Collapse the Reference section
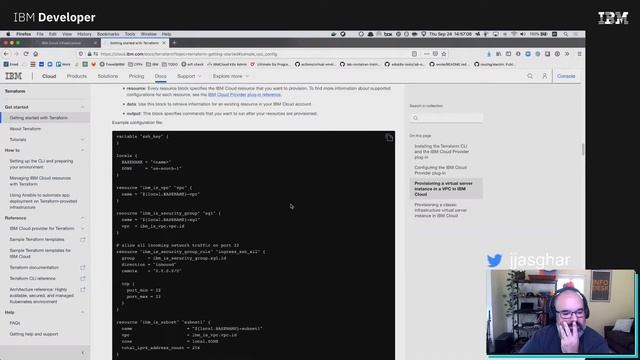 83,218
